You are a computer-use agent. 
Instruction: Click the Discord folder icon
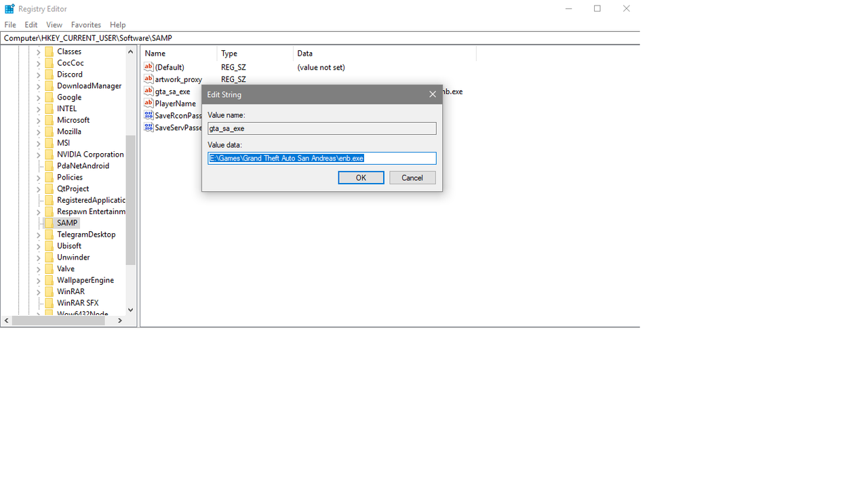coord(50,75)
